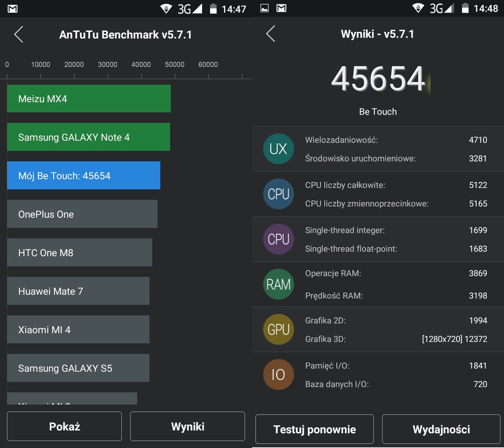504x448 pixels.
Task: Tap Grafika 2D row
Action: pyautogui.click(x=396, y=320)
